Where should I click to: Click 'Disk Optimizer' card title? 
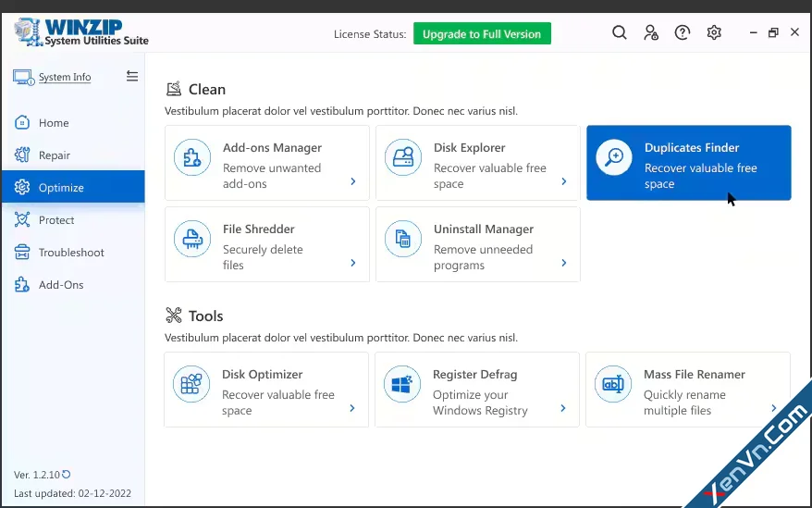(x=262, y=374)
